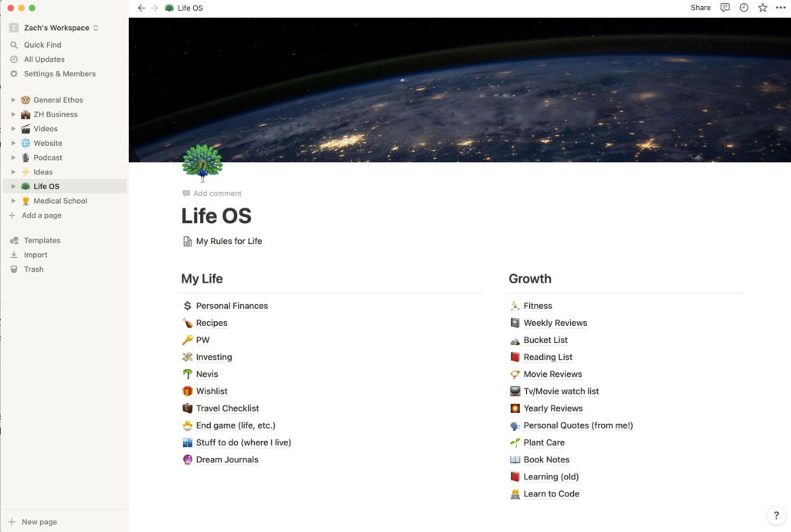Click the Nevis palm tree icon
Viewport: 791px width, 532px height.
click(187, 374)
